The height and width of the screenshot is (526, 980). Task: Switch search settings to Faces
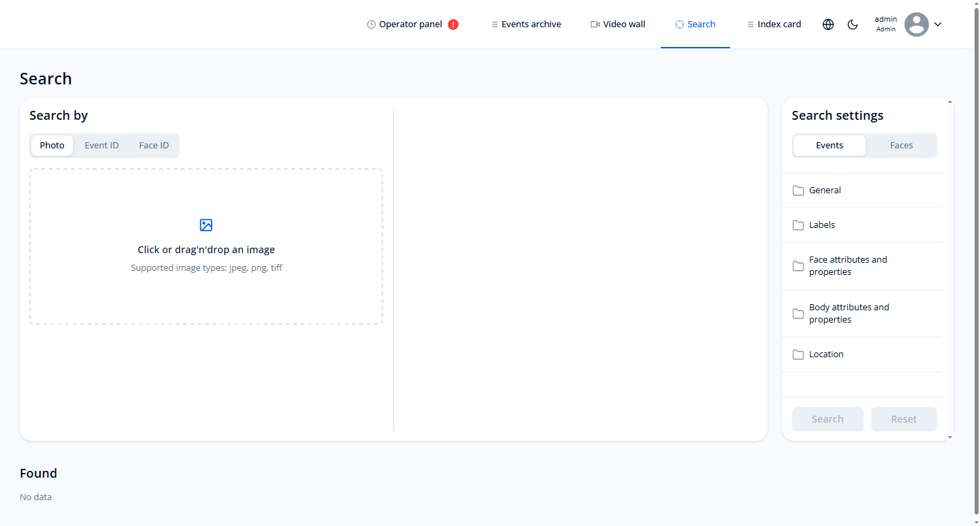901,145
